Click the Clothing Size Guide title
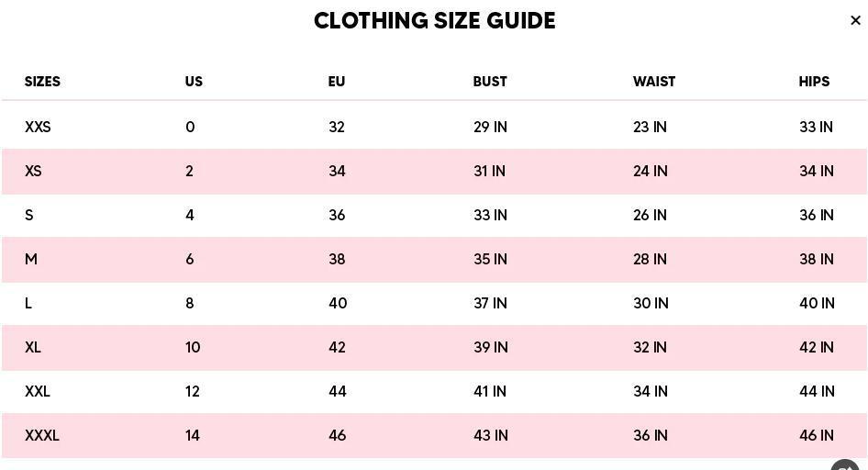The width and height of the screenshot is (868, 470). tap(434, 21)
